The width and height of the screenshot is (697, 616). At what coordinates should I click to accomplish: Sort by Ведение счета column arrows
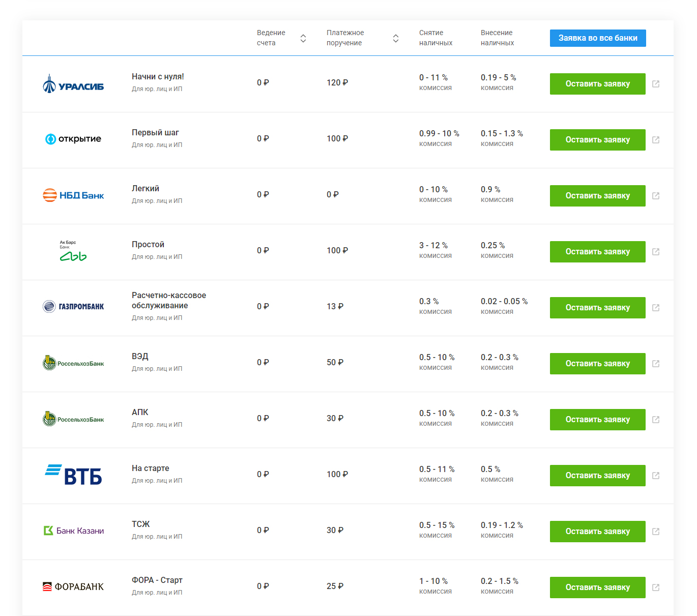[x=303, y=38]
